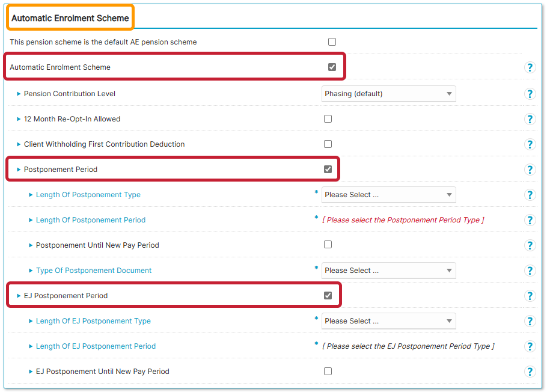
Task: Open help icon for EJ Postponement Period row
Action: point(530,296)
